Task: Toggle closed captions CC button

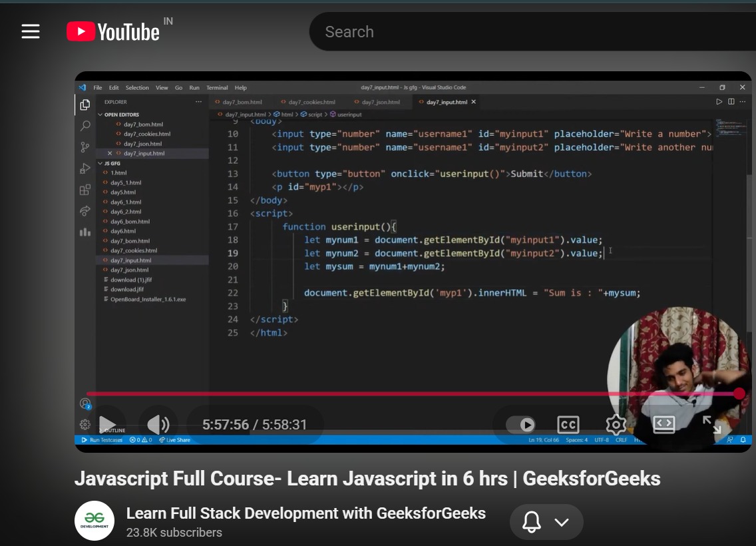Action: click(x=568, y=424)
